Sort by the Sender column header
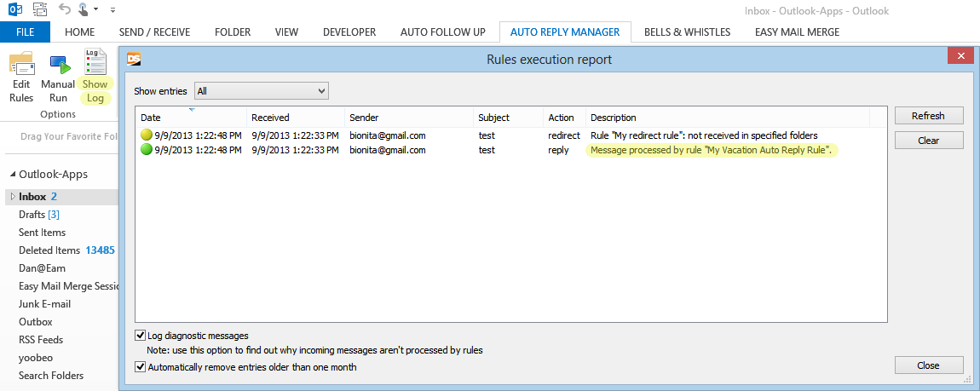 click(409, 118)
